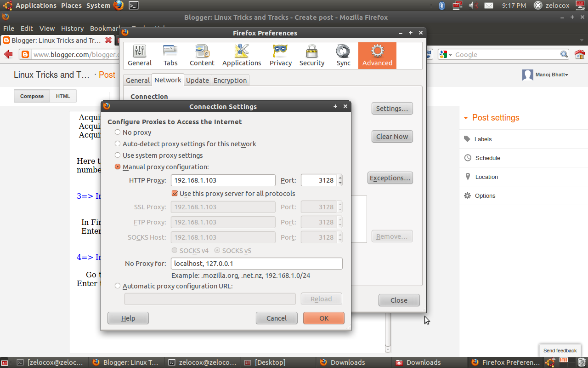This screenshot has width=588, height=368.
Task: Open the File menu in Firefox
Action: 9,29
